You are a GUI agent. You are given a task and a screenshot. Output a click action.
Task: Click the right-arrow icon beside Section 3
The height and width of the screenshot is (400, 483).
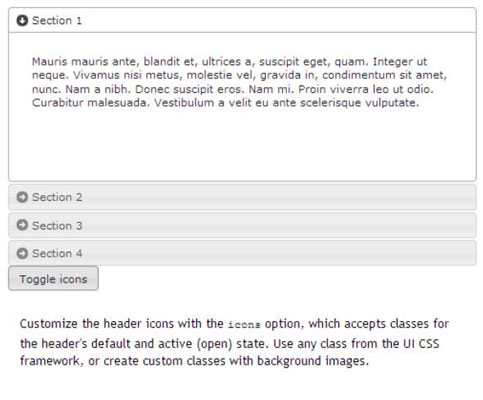click(x=22, y=225)
